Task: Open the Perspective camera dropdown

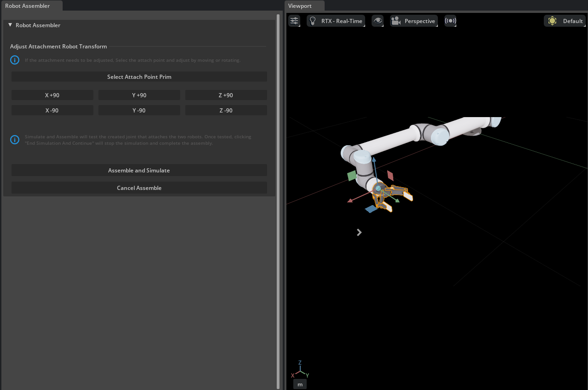Action: (x=414, y=21)
